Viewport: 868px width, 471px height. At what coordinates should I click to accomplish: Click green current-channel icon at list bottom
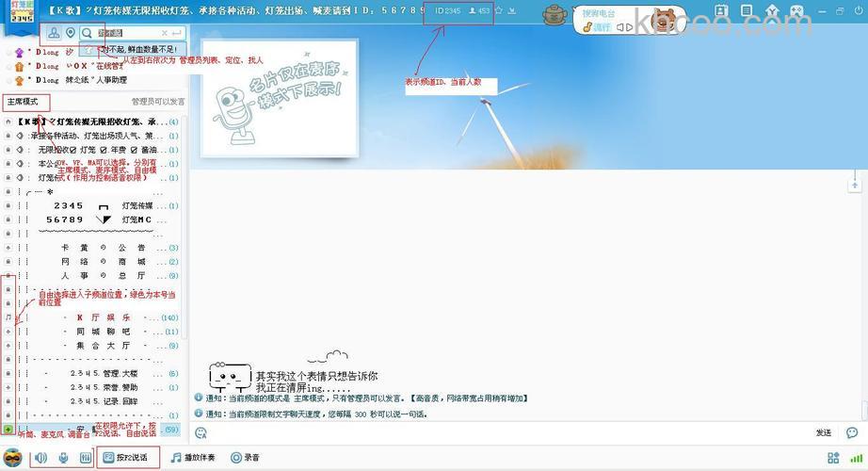pos(8,430)
